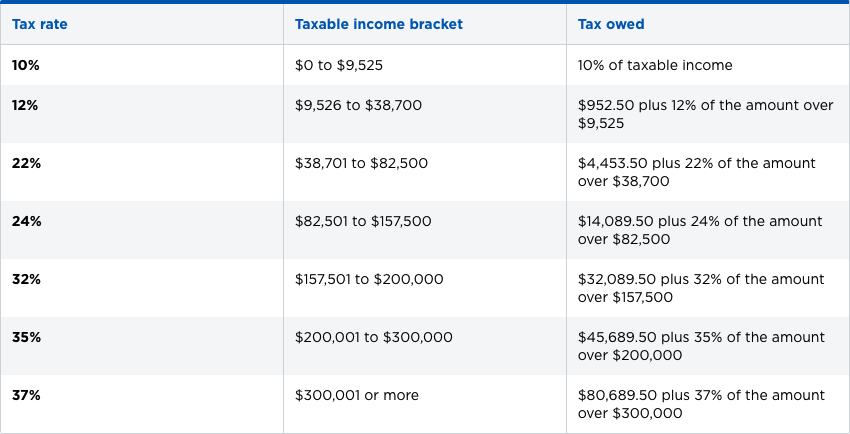Click the "$952.50 plus 12%" tax owed cell
The width and height of the screenshot is (850, 434).
click(705, 114)
